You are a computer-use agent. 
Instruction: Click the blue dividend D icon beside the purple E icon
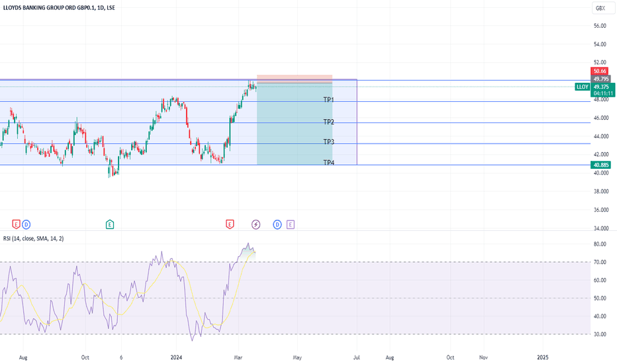click(x=277, y=225)
